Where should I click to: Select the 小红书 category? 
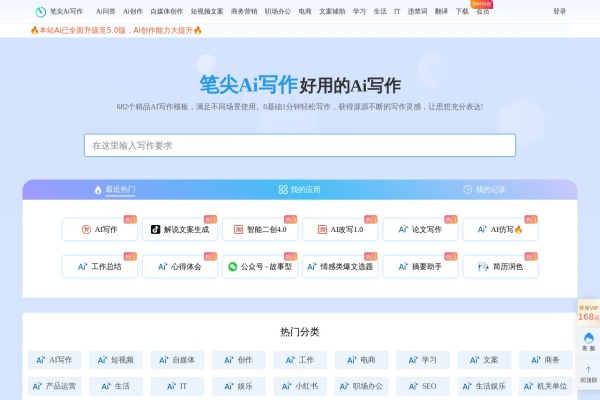(300, 386)
